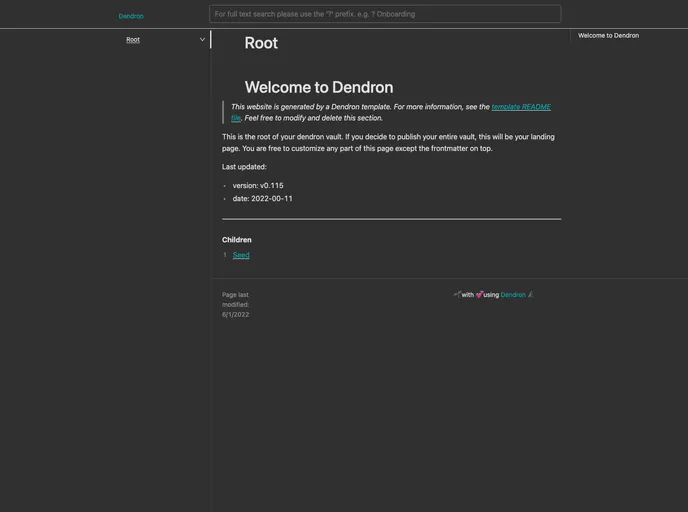688x512 pixels.
Task: Click the 'Page last modified: 6/1/2022' text
Action: point(236,304)
